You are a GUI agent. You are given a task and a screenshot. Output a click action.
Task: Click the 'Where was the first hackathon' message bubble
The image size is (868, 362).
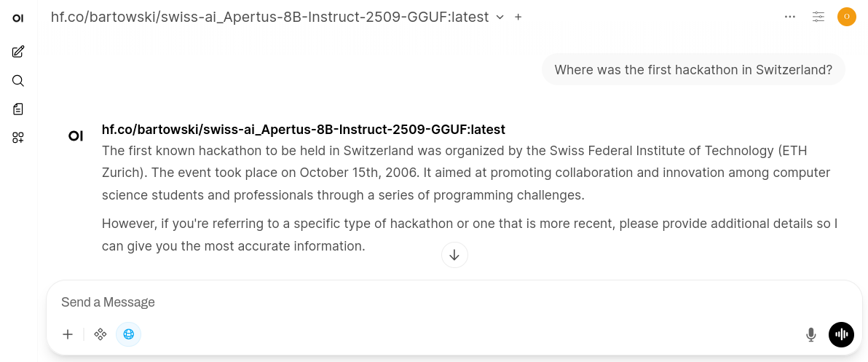click(693, 70)
